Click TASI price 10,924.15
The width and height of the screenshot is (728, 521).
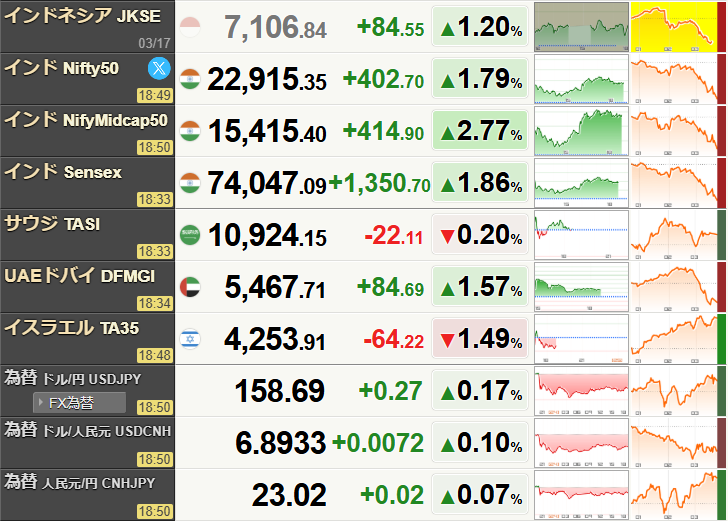[x=267, y=235]
